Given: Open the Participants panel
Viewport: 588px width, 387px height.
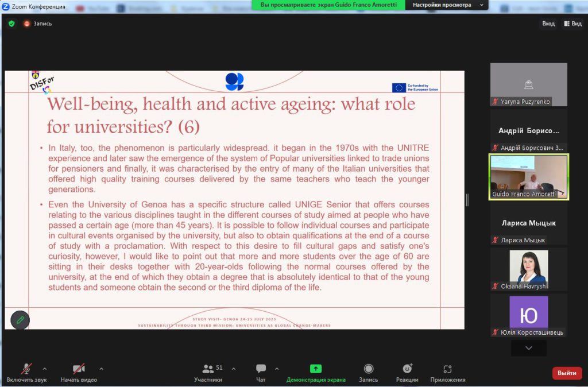Looking at the screenshot, I should click(208, 373).
